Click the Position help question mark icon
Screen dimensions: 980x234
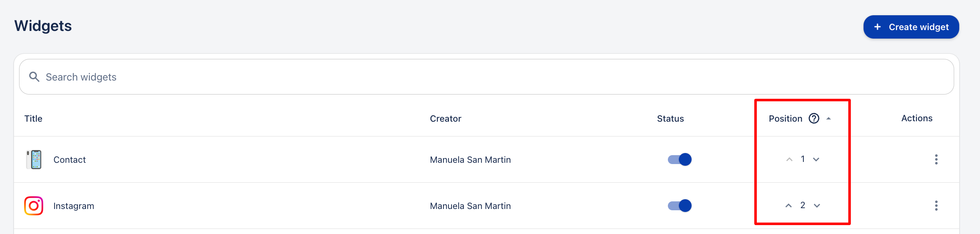coord(814,118)
